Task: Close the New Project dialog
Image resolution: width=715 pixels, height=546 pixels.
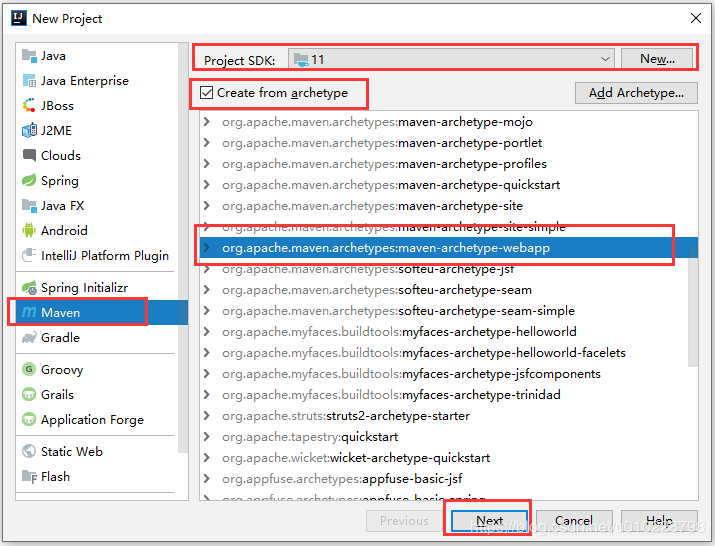Action: click(696, 18)
